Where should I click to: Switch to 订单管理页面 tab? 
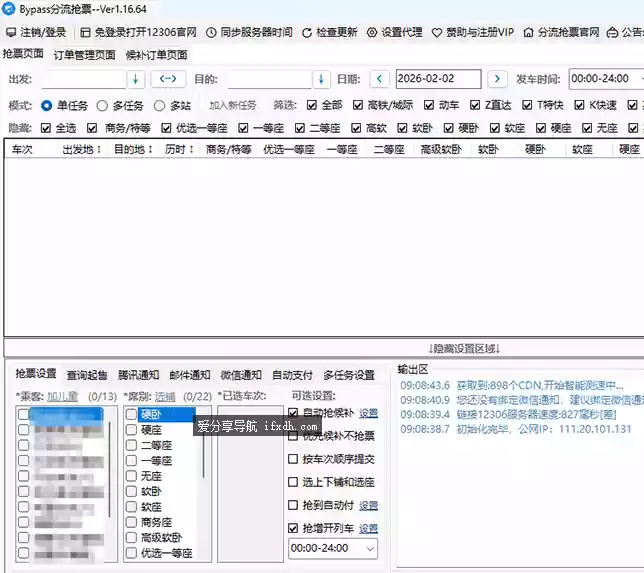pyautogui.click(x=85, y=55)
